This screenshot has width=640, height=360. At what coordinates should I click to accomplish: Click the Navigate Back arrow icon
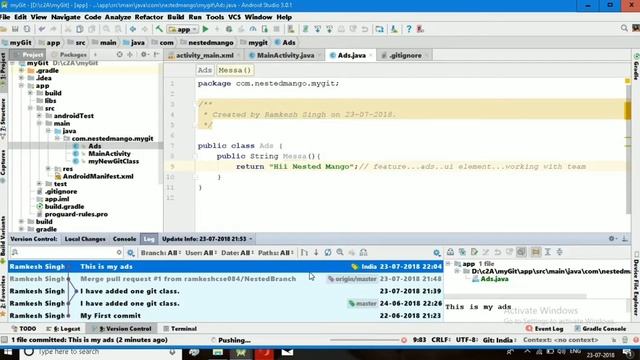pos(133,29)
